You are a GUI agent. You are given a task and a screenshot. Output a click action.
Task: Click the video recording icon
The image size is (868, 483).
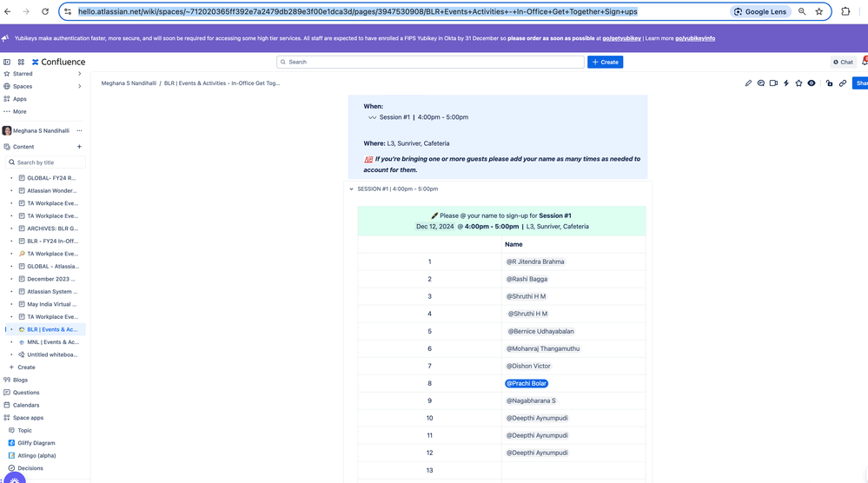pos(773,83)
